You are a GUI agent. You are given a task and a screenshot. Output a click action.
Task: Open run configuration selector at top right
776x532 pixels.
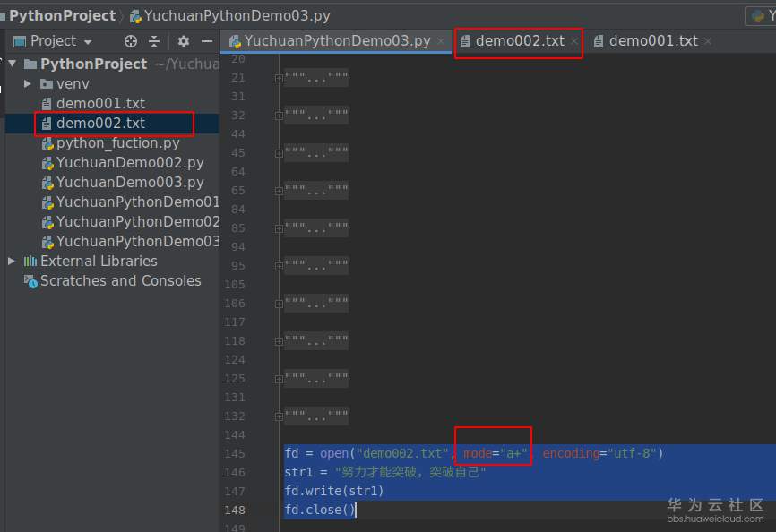coord(760,16)
